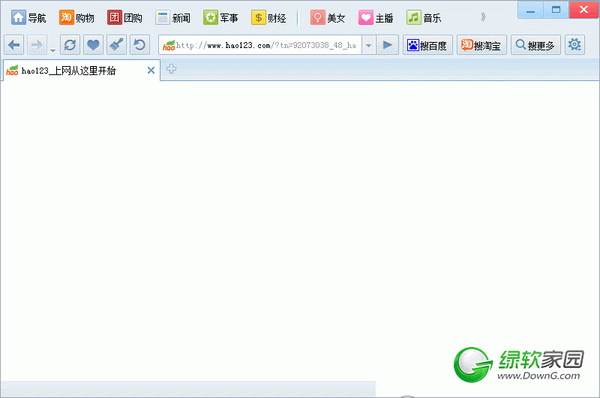Click the forward arrow button
The width and height of the screenshot is (600, 398).
point(37,45)
